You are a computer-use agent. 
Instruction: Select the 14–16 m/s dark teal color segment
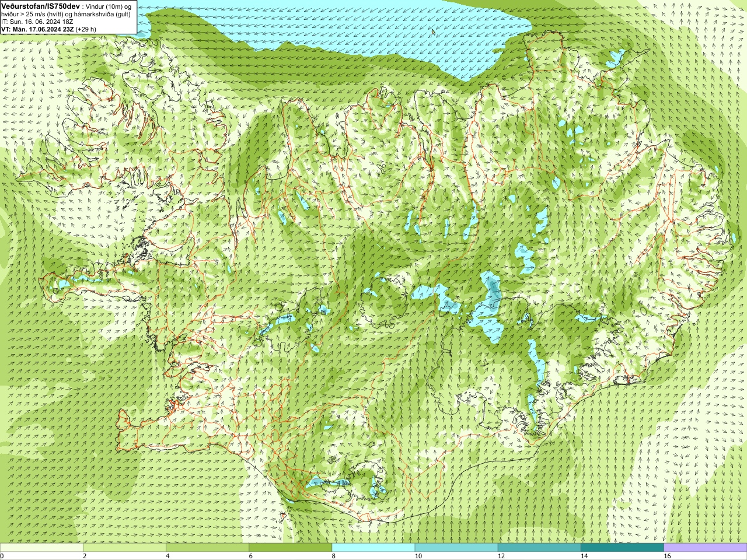pyautogui.click(x=622, y=548)
